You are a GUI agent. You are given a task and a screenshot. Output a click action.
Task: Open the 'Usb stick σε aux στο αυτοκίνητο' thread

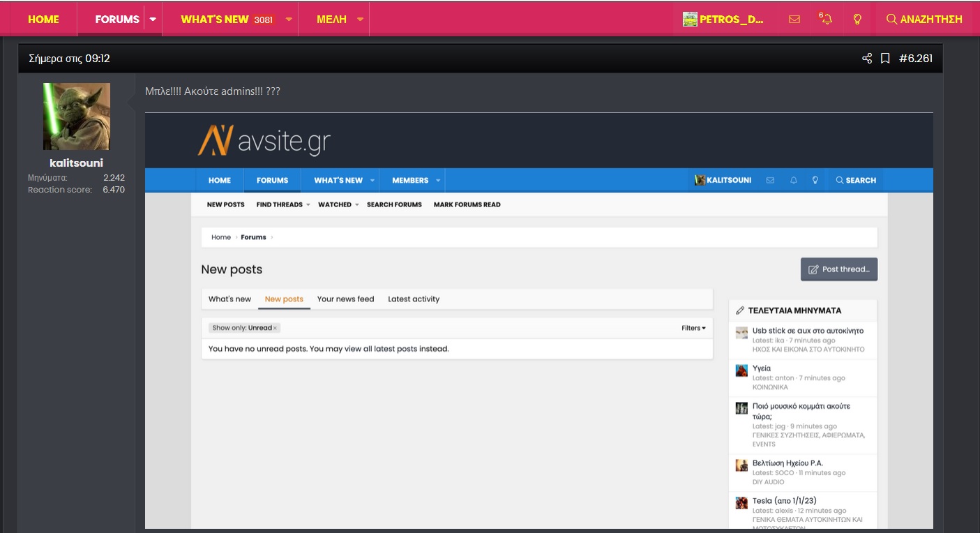point(808,331)
